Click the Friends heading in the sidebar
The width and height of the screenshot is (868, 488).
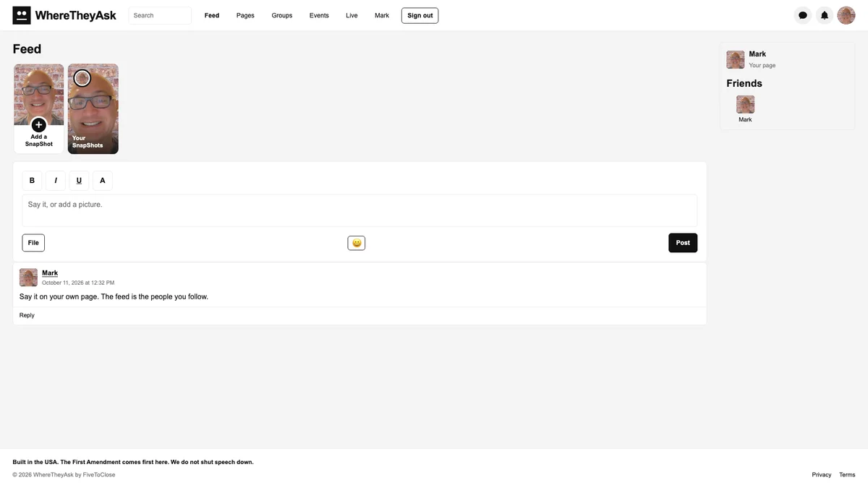[x=744, y=83]
